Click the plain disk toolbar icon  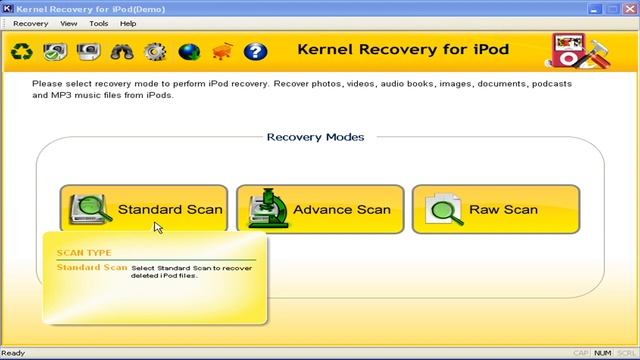pos(89,52)
